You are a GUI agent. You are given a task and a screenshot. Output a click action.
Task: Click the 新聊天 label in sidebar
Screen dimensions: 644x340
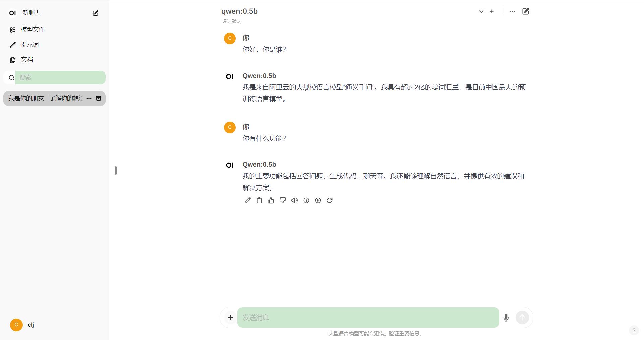(x=32, y=13)
